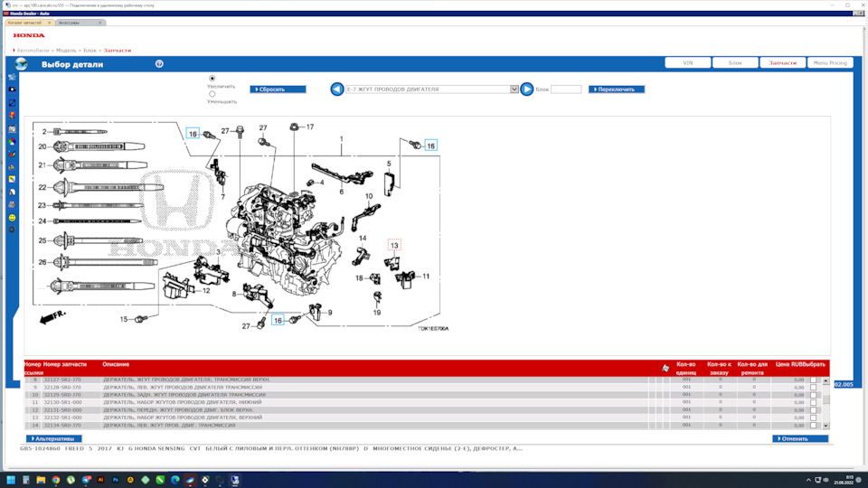Click 16 hotspot at diagram bottom
The height and width of the screenshot is (488, 868).
[278, 320]
